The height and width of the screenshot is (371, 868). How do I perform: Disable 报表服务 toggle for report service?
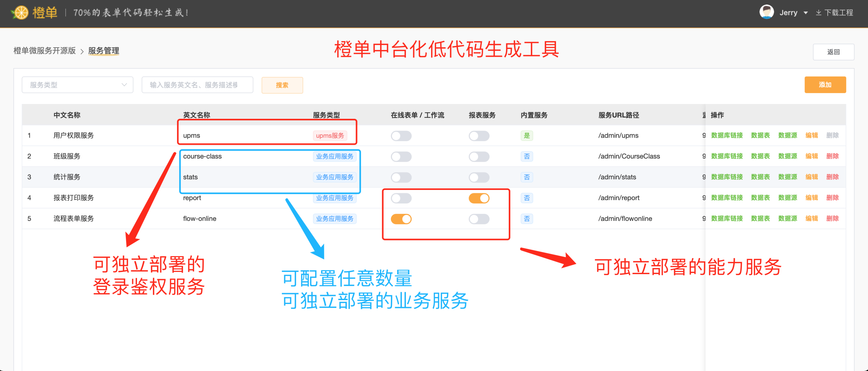479,198
